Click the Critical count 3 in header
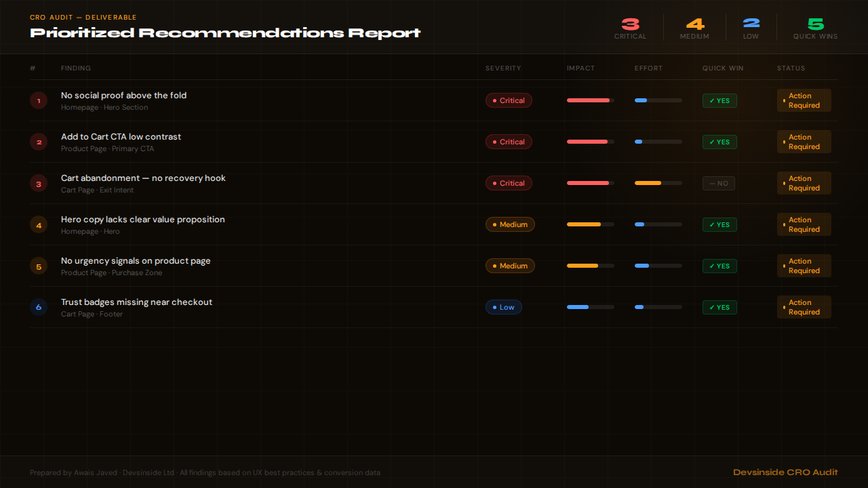The width and height of the screenshot is (868, 488). tap(630, 24)
